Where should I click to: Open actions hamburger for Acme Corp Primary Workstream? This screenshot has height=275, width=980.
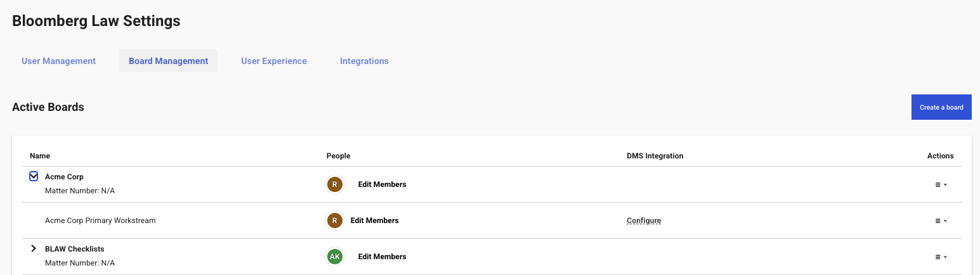[941, 221]
